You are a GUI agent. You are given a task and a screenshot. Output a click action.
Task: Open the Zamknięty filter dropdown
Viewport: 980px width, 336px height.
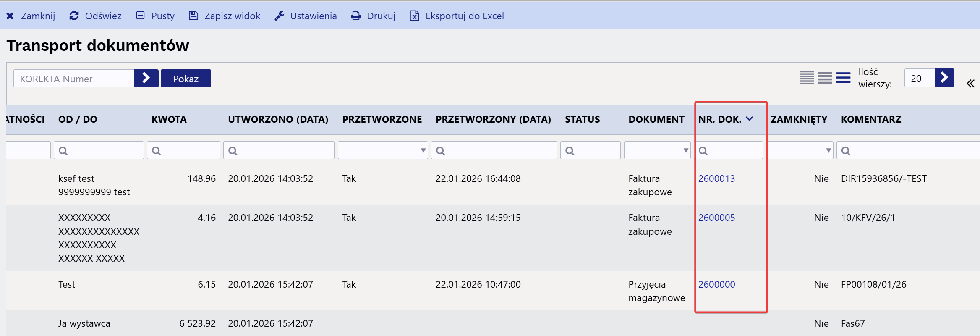pos(800,150)
